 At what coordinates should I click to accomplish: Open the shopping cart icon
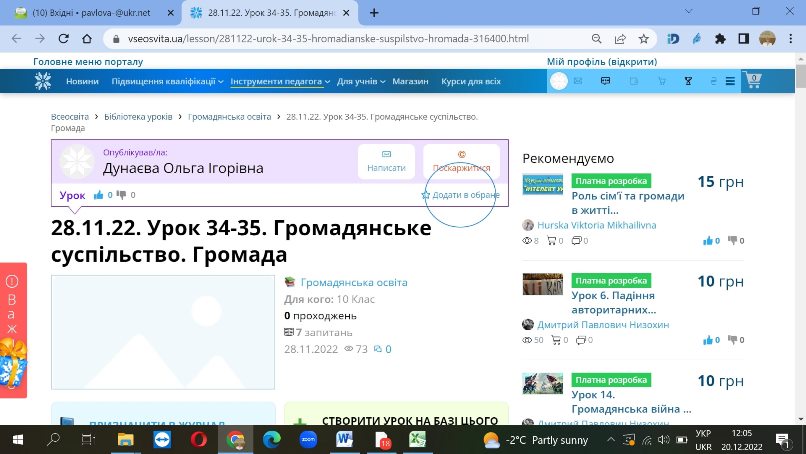coord(753,81)
